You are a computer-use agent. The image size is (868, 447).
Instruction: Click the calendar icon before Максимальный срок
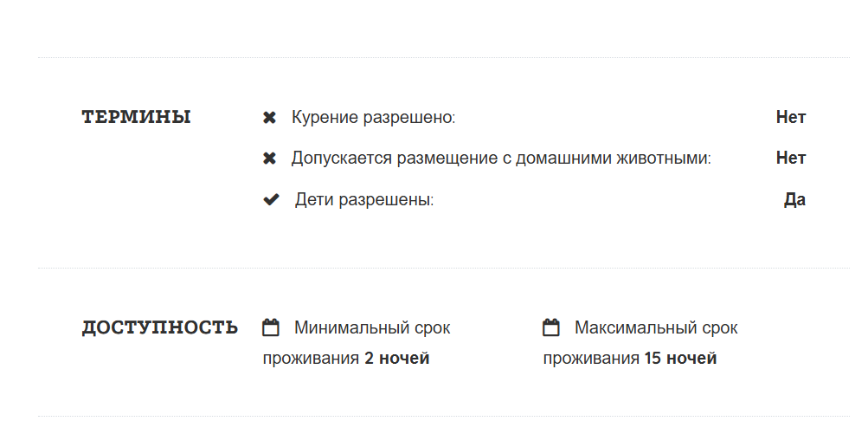551,327
